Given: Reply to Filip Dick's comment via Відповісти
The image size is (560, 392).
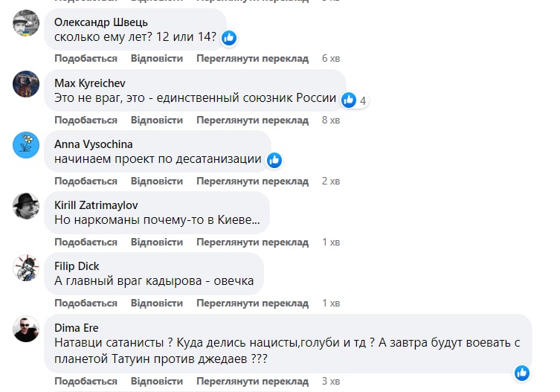Looking at the screenshot, I should (x=156, y=303).
